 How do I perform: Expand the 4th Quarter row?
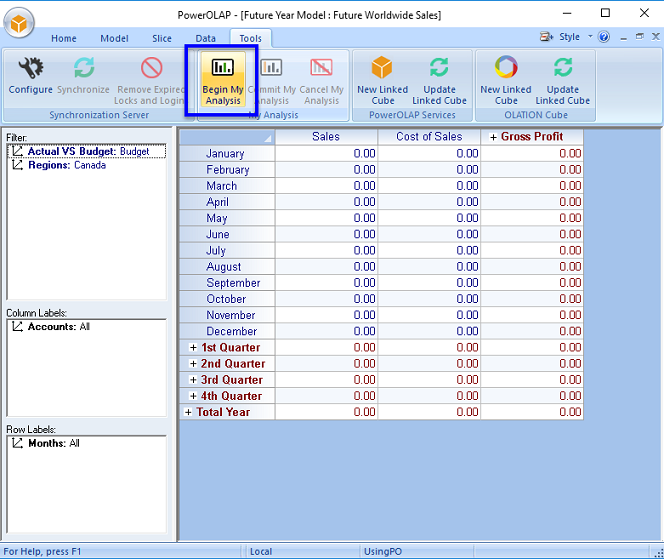193,396
